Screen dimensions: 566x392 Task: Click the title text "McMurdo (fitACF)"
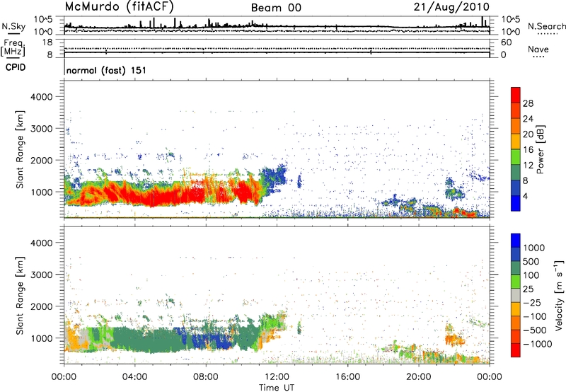[119, 7]
